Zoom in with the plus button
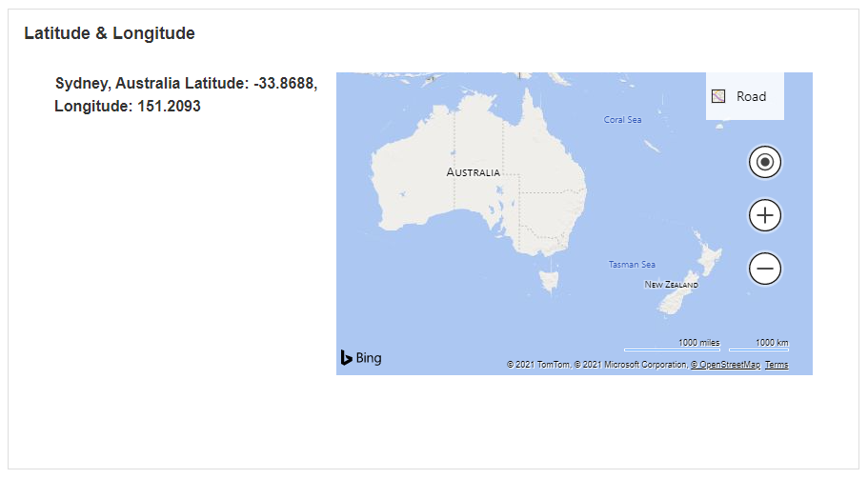Viewport: 868px width, 479px height. pos(764,216)
